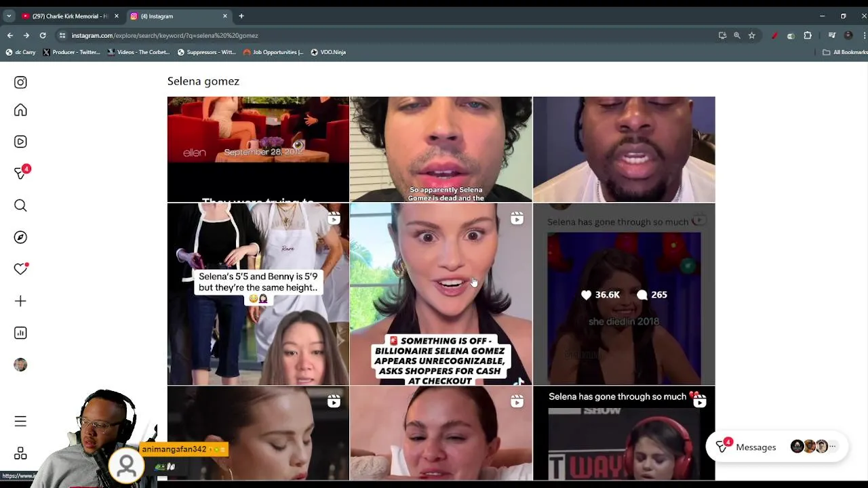868x488 pixels.
Task: Open Videos - The Corbet bookmark
Action: coord(138,52)
